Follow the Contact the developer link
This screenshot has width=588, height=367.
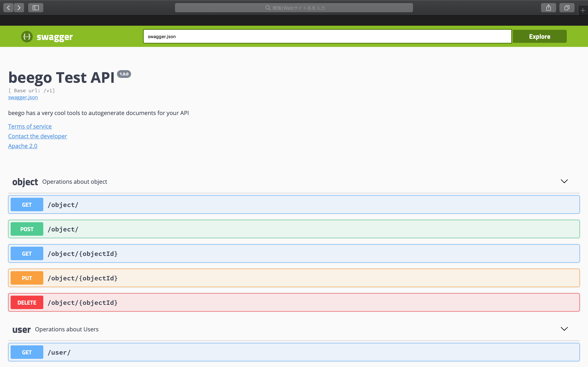(x=38, y=136)
